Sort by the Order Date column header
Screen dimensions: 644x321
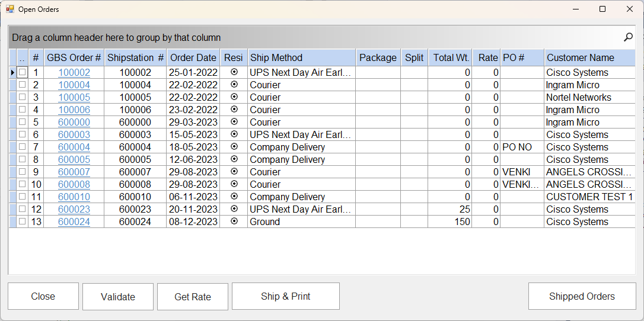coord(193,57)
